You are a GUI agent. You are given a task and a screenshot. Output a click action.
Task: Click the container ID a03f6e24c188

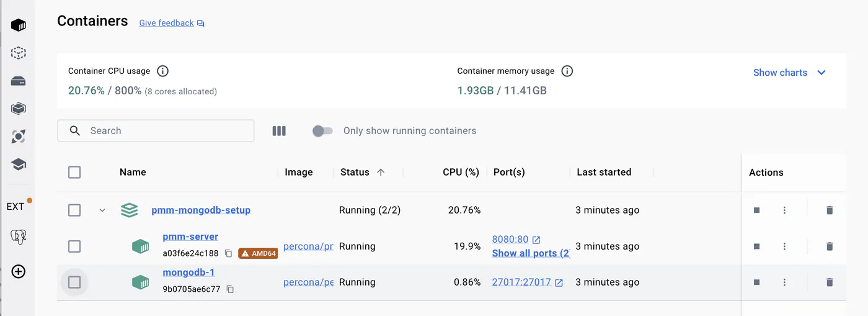tap(190, 253)
